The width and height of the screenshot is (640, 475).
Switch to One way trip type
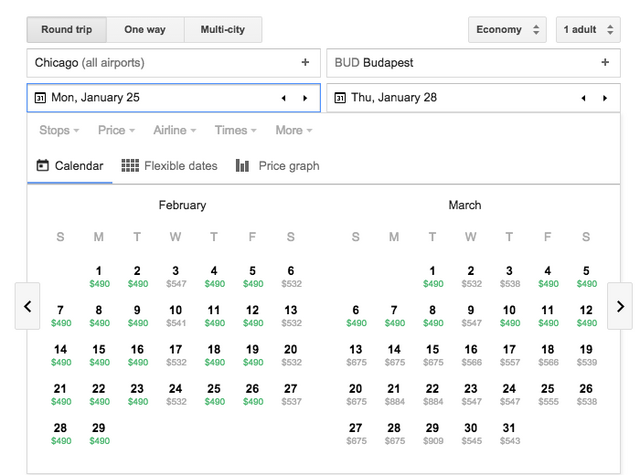pyautogui.click(x=145, y=30)
